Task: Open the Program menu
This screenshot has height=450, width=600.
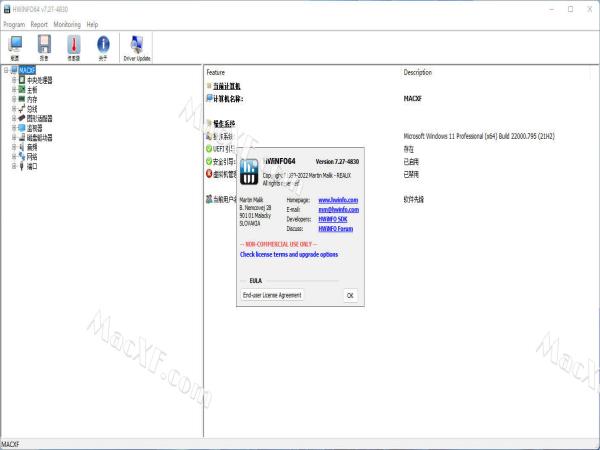Action: 14,24
